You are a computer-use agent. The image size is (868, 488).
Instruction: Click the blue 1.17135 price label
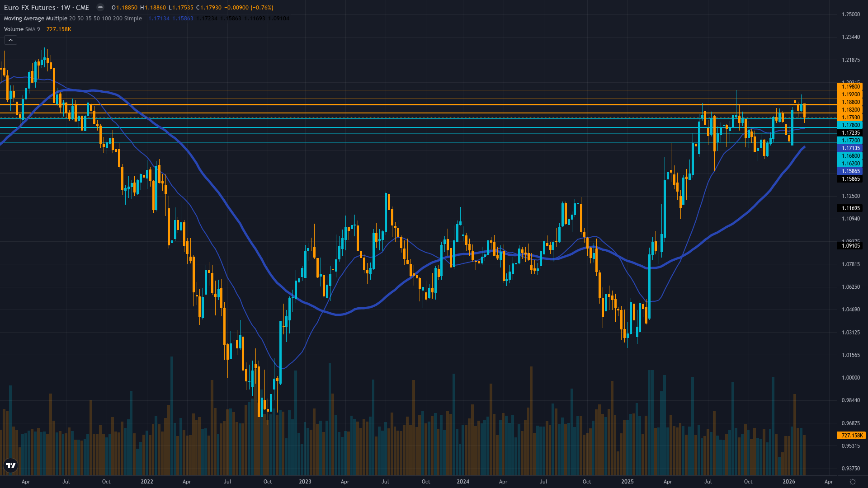pos(850,148)
